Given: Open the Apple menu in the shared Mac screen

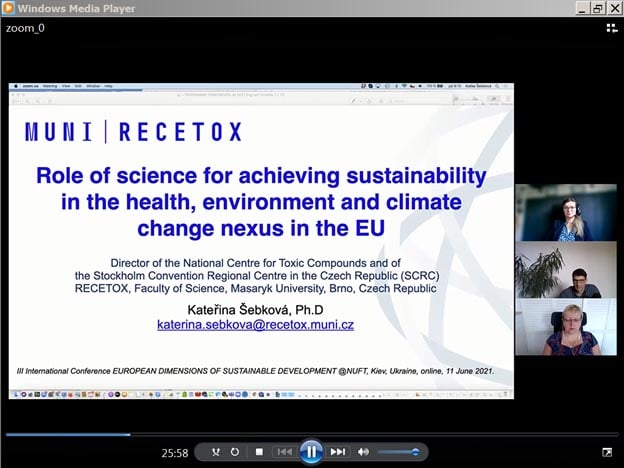Looking at the screenshot, I should click(x=16, y=86).
